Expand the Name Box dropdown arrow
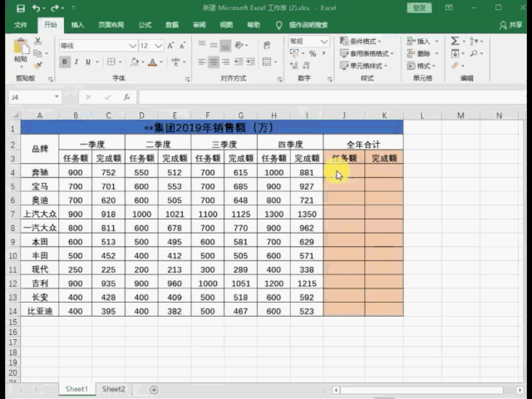The width and height of the screenshot is (532, 399). click(x=57, y=97)
